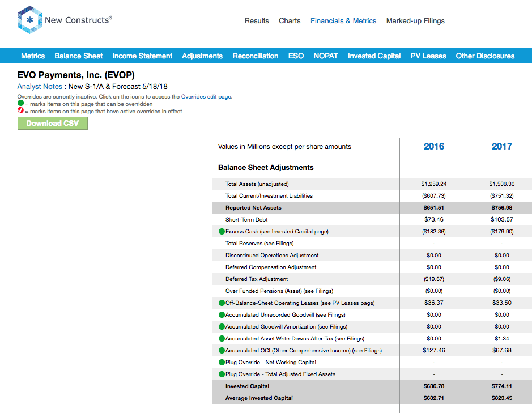Click the New Constructs brand name text
The width and height of the screenshot is (532, 413).
click(78, 20)
